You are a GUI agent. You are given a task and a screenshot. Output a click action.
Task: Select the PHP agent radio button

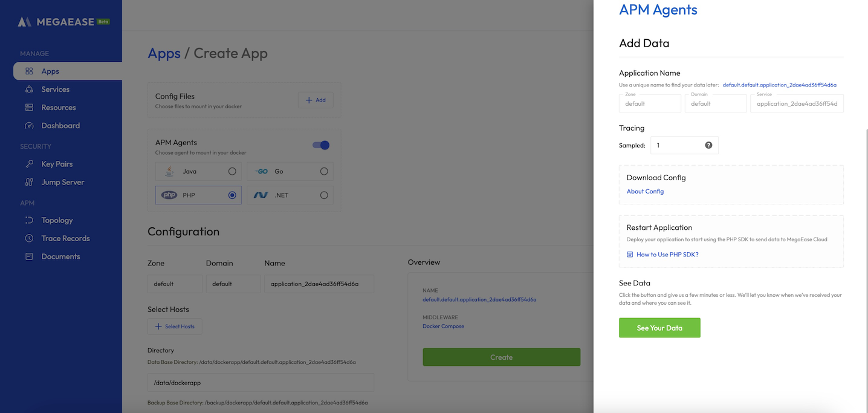[x=232, y=195]
